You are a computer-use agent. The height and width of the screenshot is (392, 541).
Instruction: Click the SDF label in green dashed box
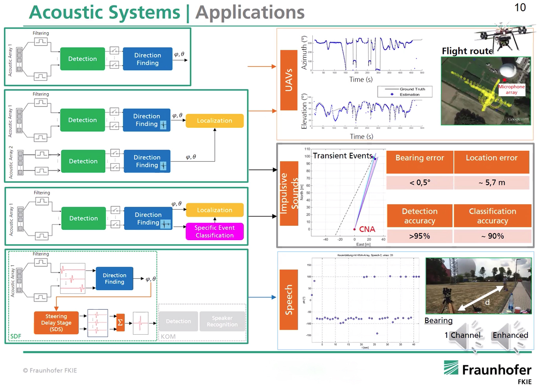tap(16, 336)
